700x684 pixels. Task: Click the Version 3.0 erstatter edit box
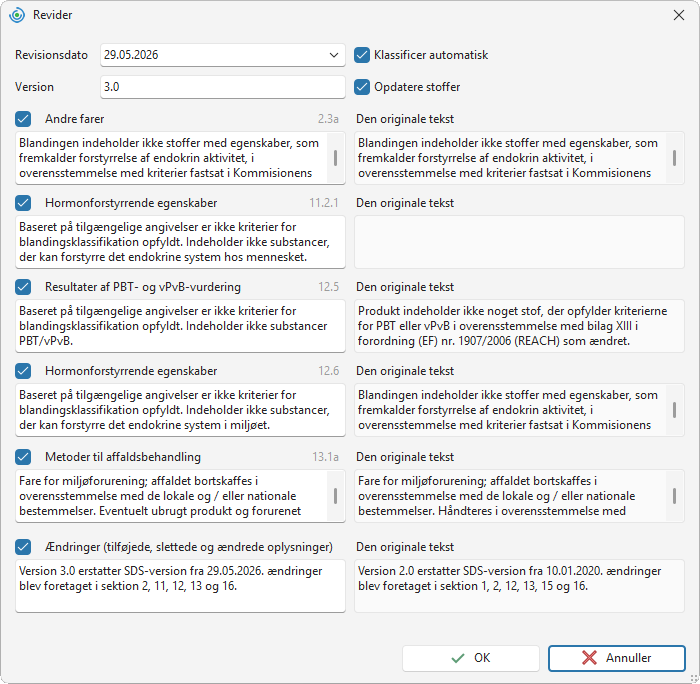pyautogui.click(x=180, y=586)
